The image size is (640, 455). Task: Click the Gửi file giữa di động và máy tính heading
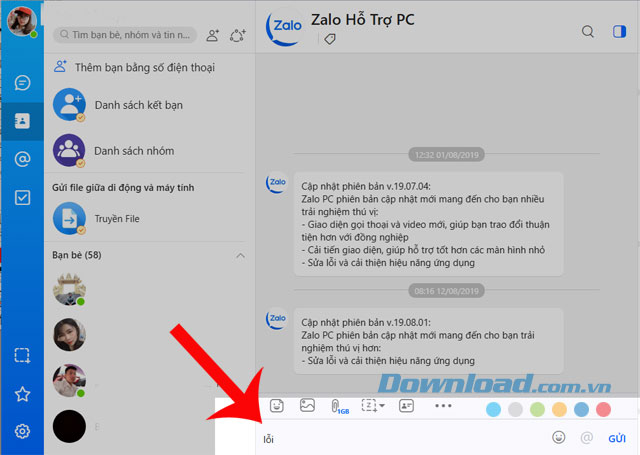tap(123, 188)
